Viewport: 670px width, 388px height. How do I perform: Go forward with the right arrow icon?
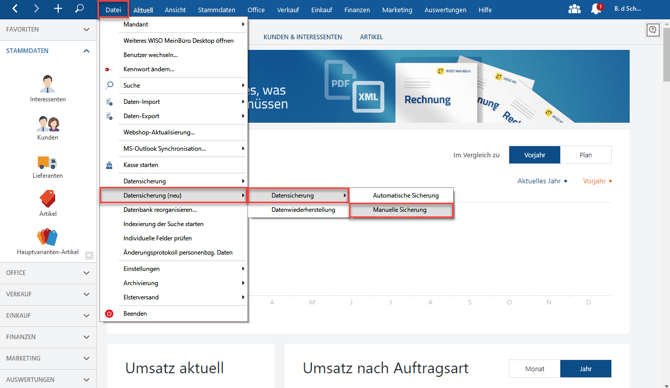pos(36,9)
